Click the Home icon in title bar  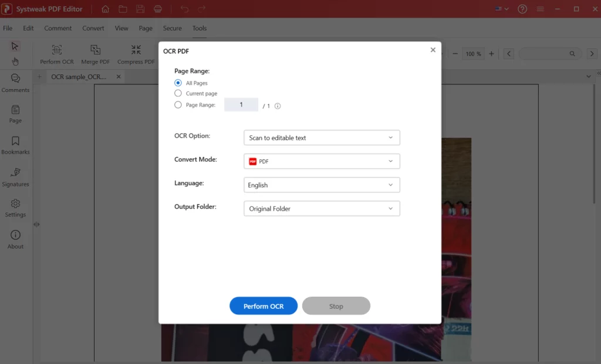[x=105, y=9]
